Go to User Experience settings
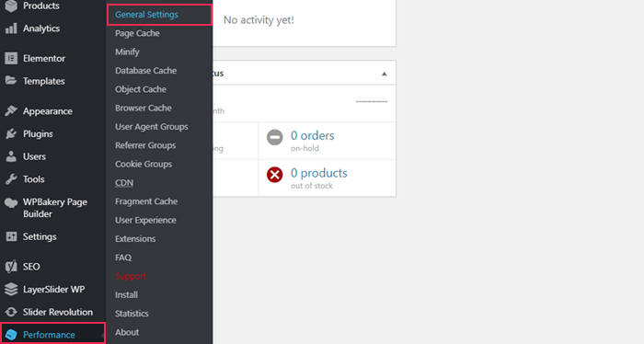 pos(145,220)
